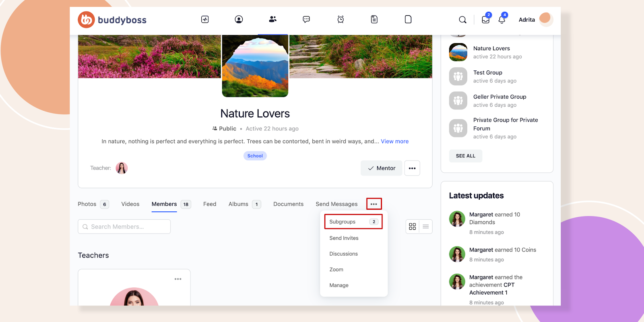The width and height of the screenshot is (644, 322).
Task: Click the Nature Lovers group title
Action: [255, 114]
